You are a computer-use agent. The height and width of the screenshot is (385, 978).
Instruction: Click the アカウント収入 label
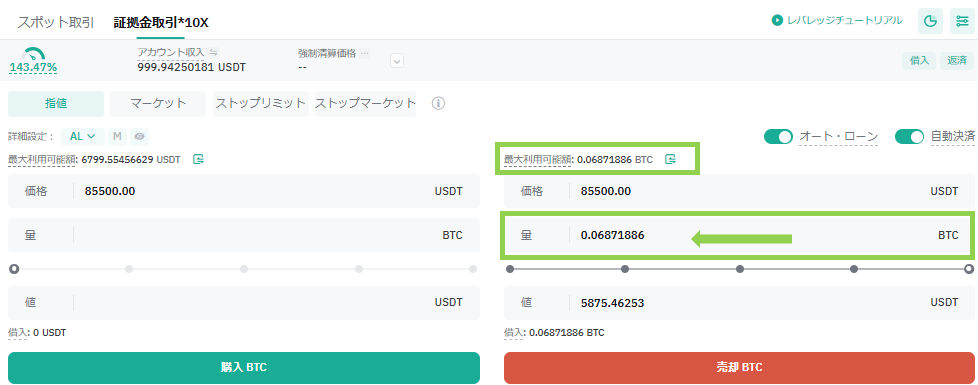pyautogui.click(x=172, y=53)
